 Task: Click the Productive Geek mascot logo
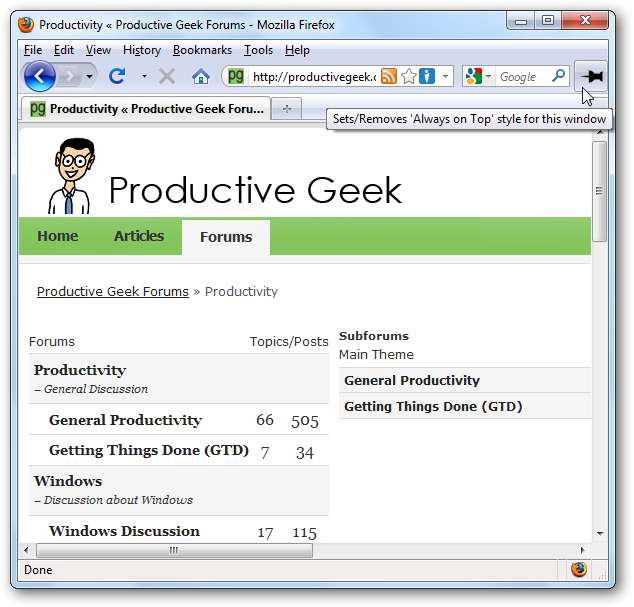pyautogui.click(x=72, y=176)
